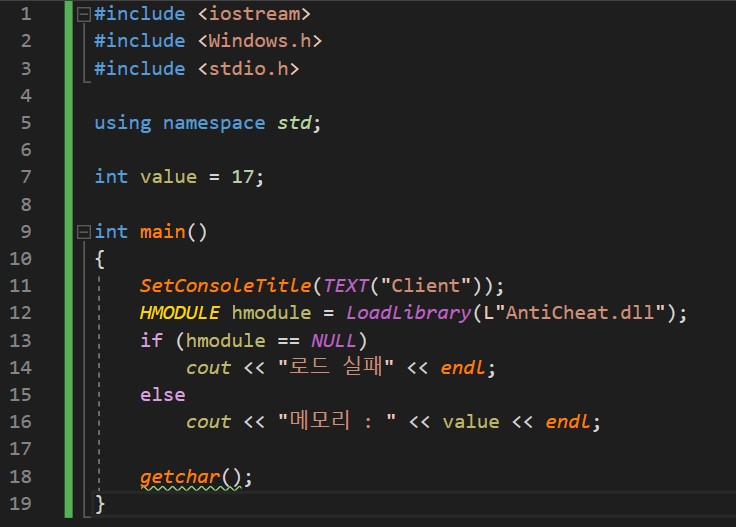Click the else keyword
The width and height of the screenshot is (736, 527).
click(x=162, y=395)
